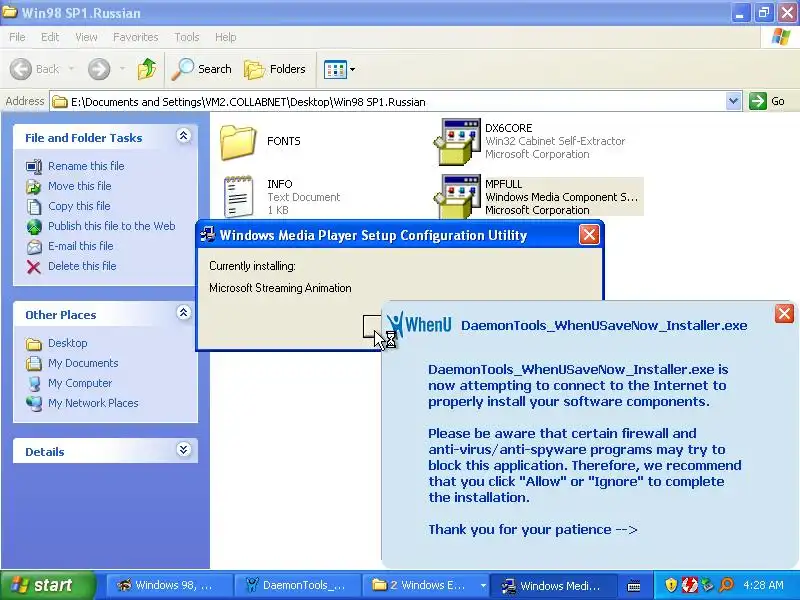The height and width of the screenshot is (600, 800).
Task: Click the E-mail envelope icon
Action: pos(34,247)
